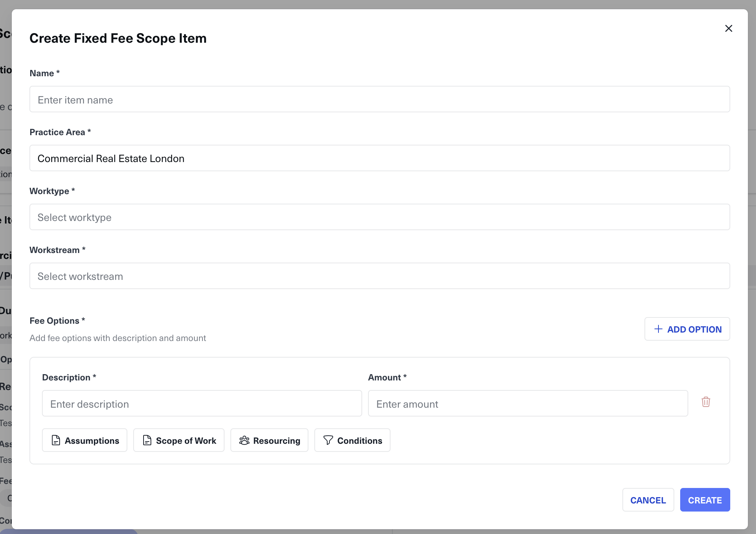Click the Enter amount field

click(528, 404)
